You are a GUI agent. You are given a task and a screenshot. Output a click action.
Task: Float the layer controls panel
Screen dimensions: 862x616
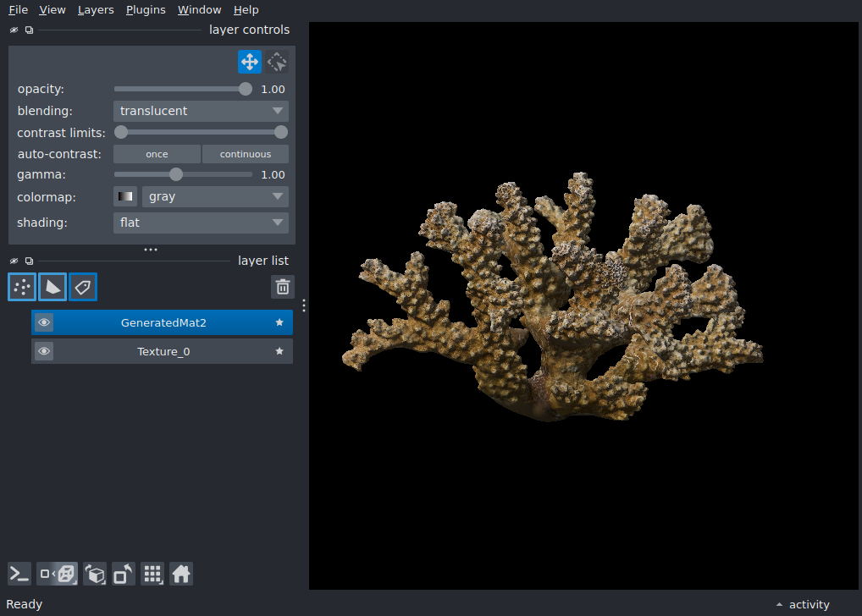pos(29,30)
